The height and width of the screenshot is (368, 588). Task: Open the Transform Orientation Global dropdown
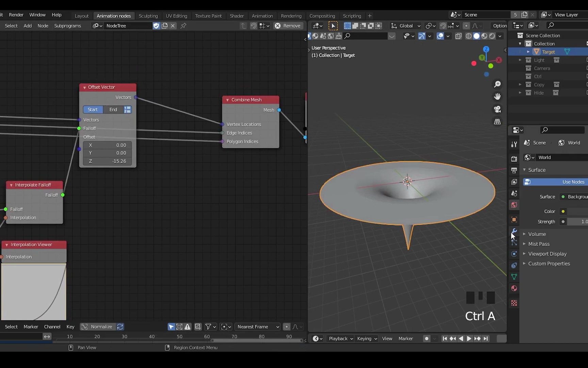[405, 26]
